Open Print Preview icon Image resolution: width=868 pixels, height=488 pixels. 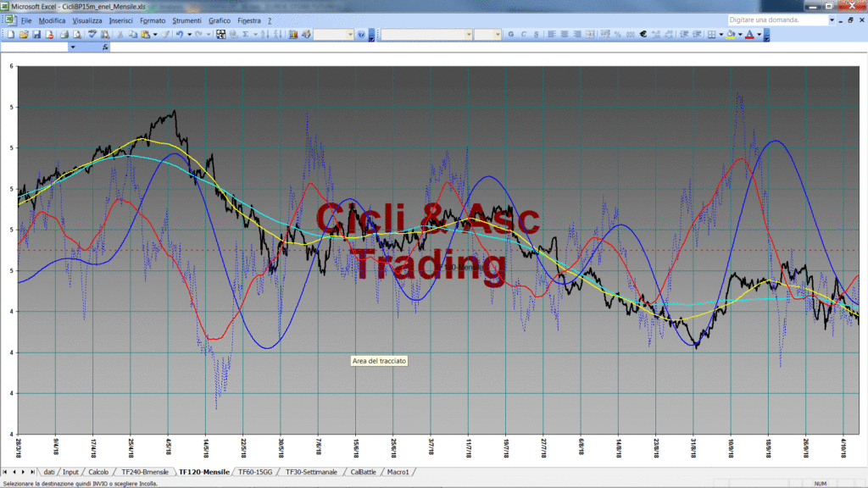(x=77, y=34)
